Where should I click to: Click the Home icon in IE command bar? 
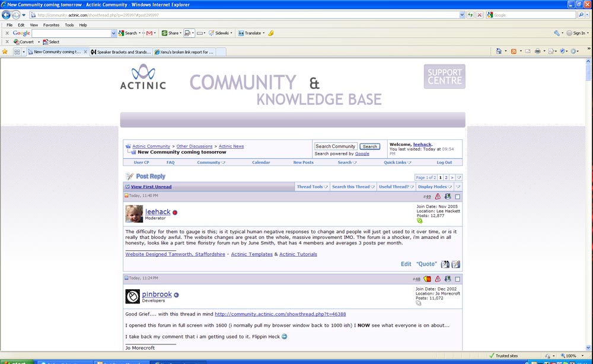(x=499, y=52)
